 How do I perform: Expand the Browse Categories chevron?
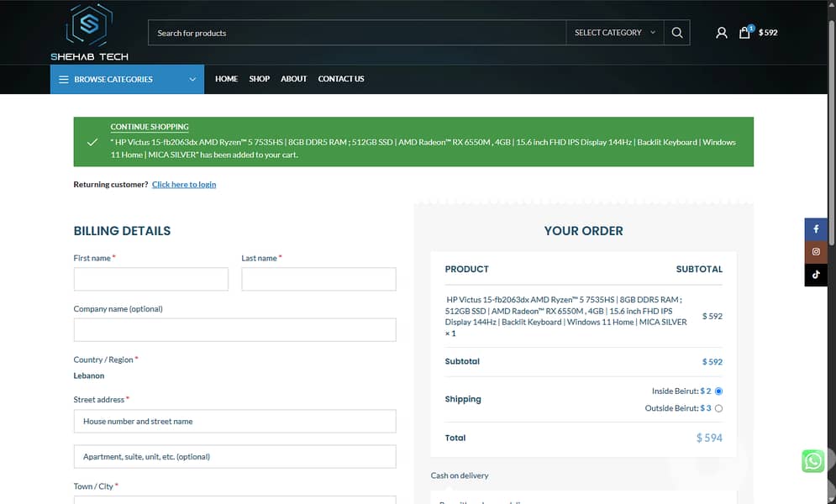point(192,80)
